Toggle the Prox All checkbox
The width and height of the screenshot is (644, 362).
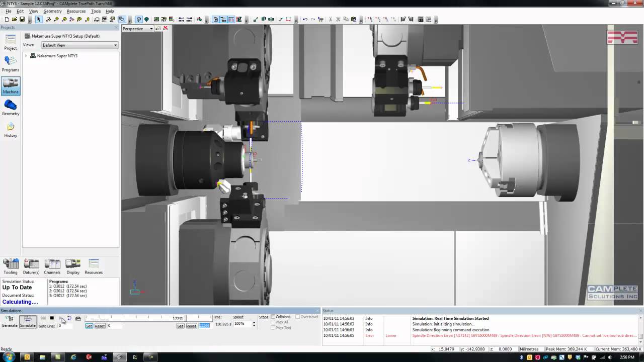click(x=273, y=322)
